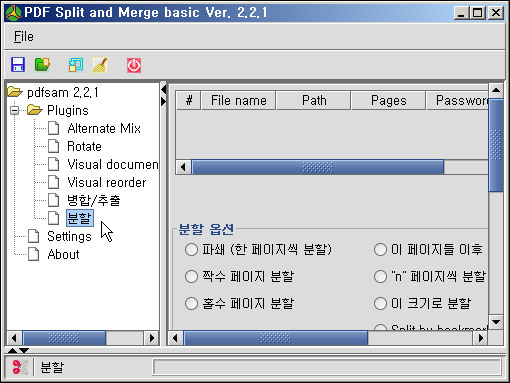
Task: Click the Path column header
Action: click(x=314, y=100)
